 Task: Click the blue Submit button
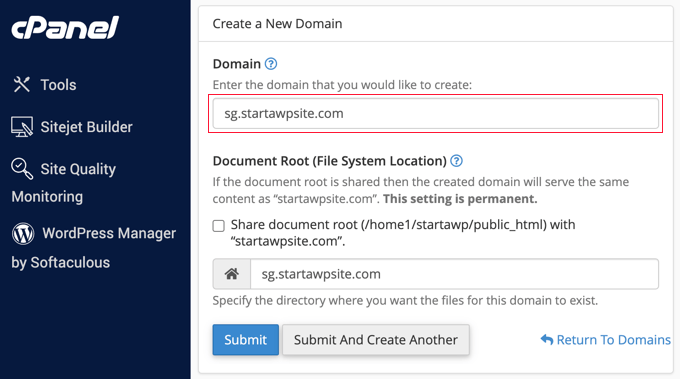point(245,340)
